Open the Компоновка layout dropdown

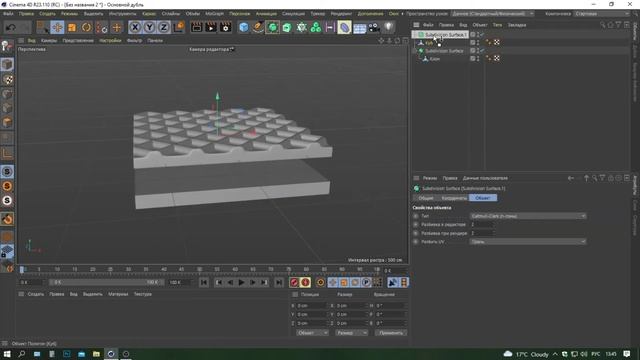602,13
